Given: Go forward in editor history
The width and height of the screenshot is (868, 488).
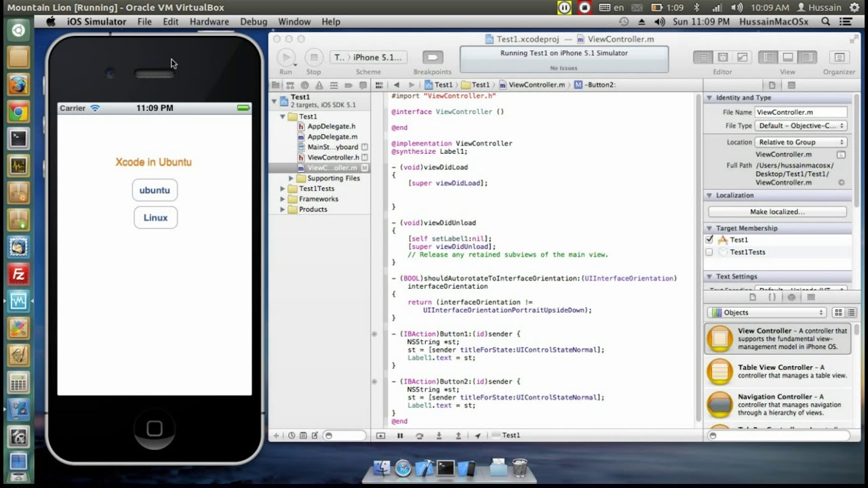Looking at the screenshot, I should 411,85.
